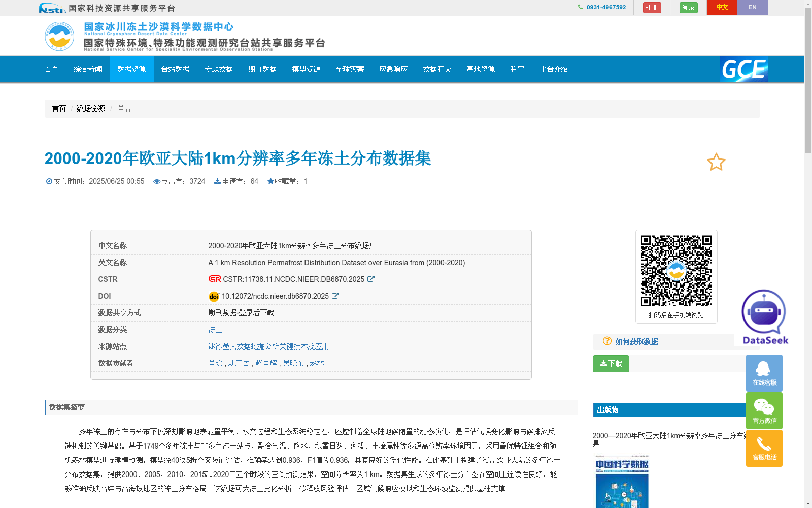Open the DOI external link icon
The image size is (812, 508).
[x=335, y=296]
